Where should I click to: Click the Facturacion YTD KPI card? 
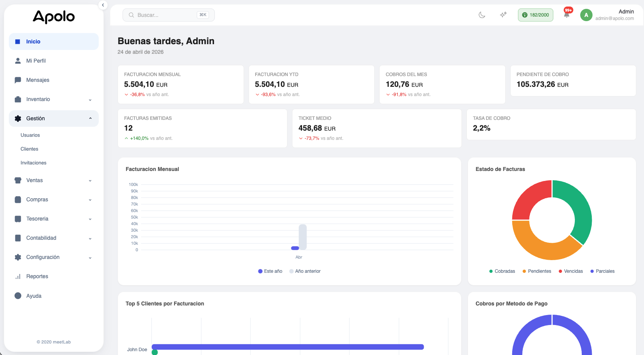coord(312,85)
